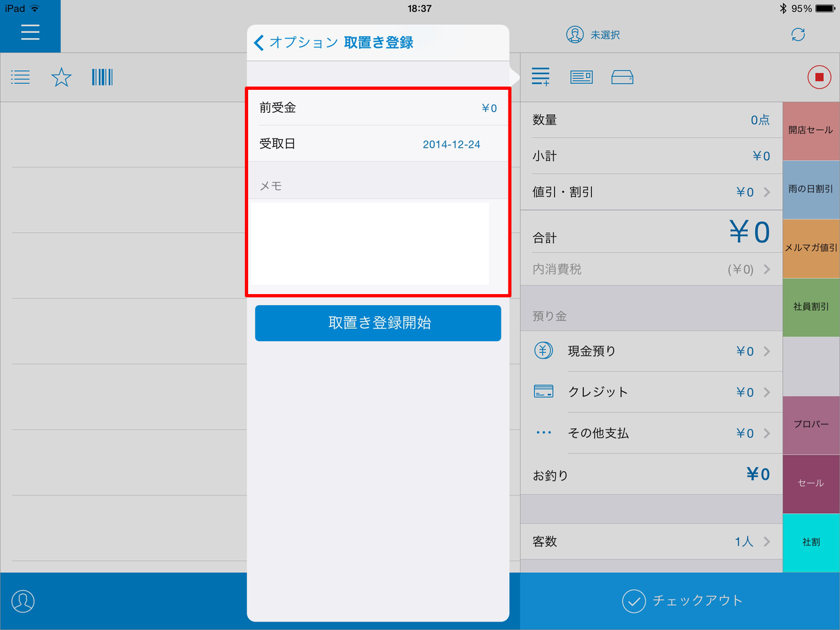Tap the three-dots other payment icon
The image size is (840, 630).
(x=543, y=433)
